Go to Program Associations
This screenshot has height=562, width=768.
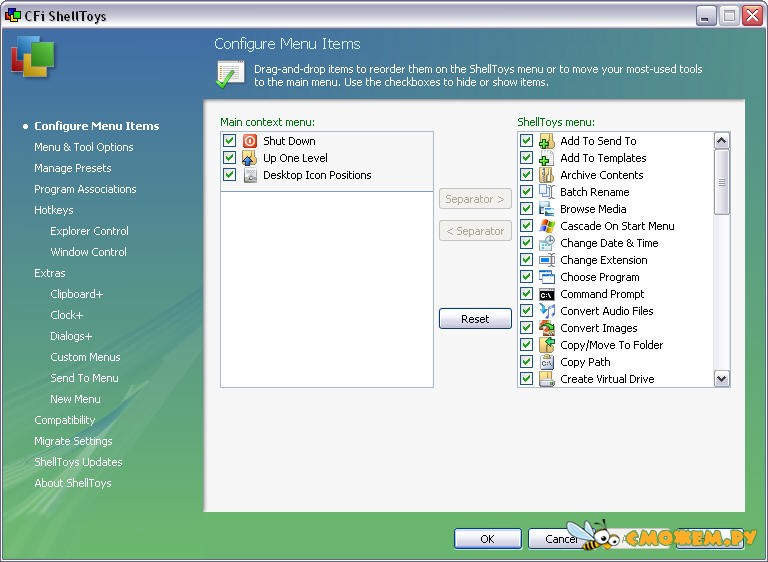click(x=85, y=189)
